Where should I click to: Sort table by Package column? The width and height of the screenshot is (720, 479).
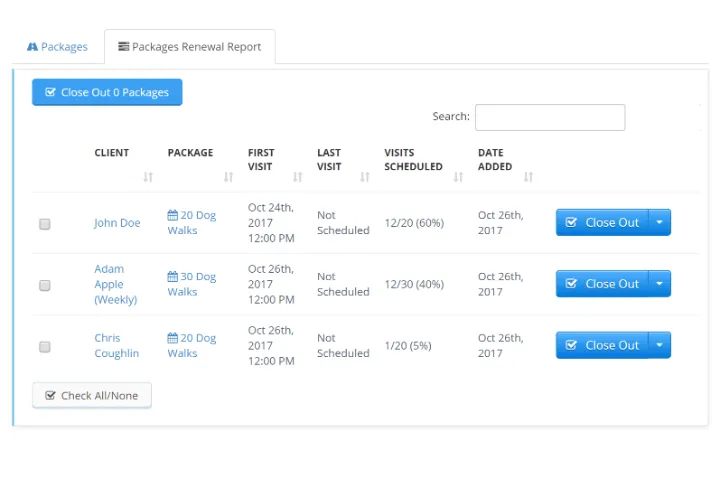click(x=228, y=177)
